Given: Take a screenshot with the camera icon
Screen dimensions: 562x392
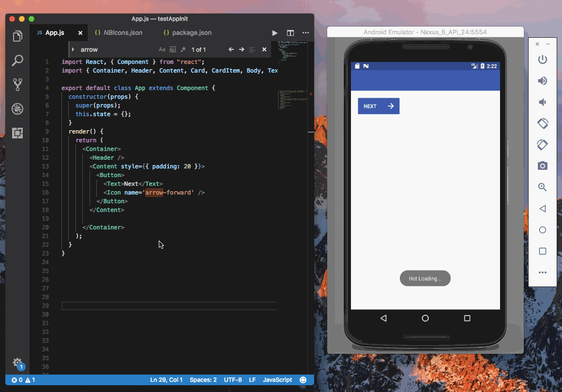Looking at the screenshot, I should click(x=542, y=166).
